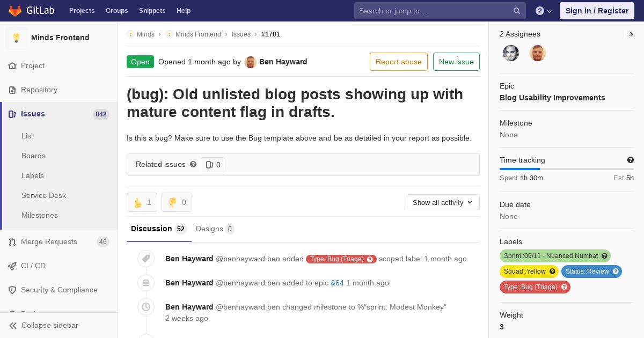Click help icon on Squad::Yellow label
The width and height of the screenshot is (644, 338).
click(552, 271)
